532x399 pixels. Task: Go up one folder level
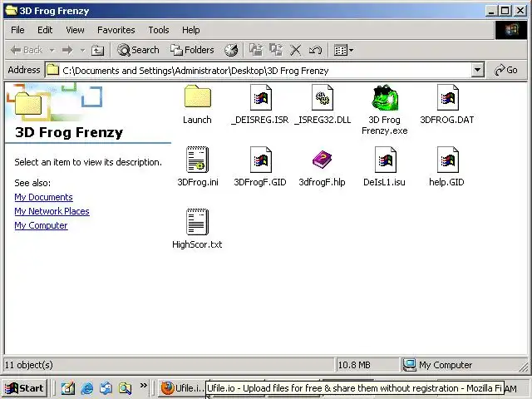[x=98, y=50]
